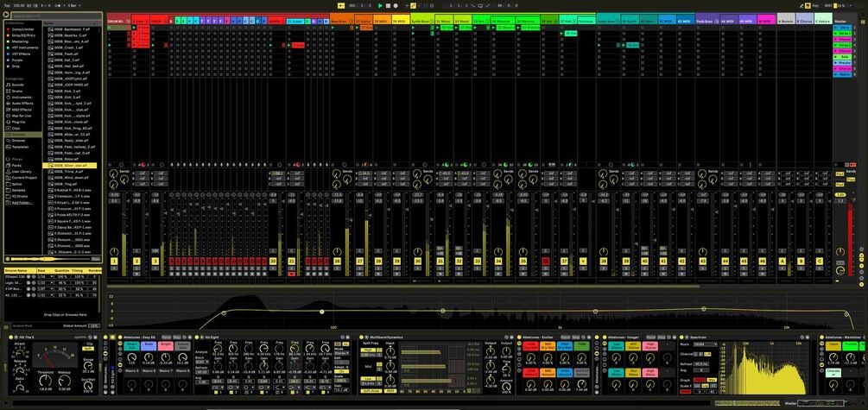
Task: Adjust the Threshold knob on Hit Tha 6
Action: pyautogui.click(x=46, y=378)
